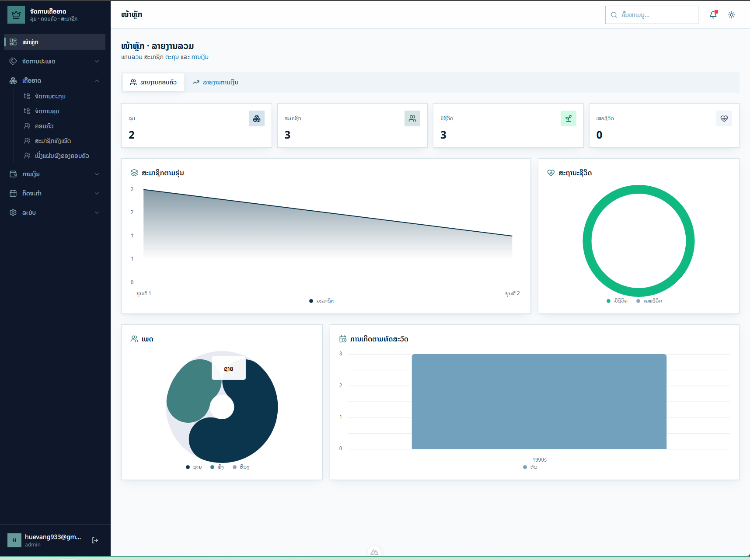
Task: Click the clan icon on ລຸມ card
Action: [x=257, y=118]
